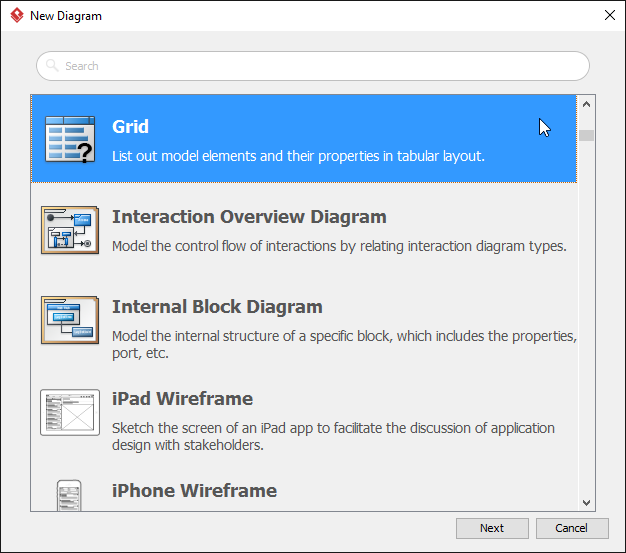Click the list scrollbar thumb

click(586, 135)
